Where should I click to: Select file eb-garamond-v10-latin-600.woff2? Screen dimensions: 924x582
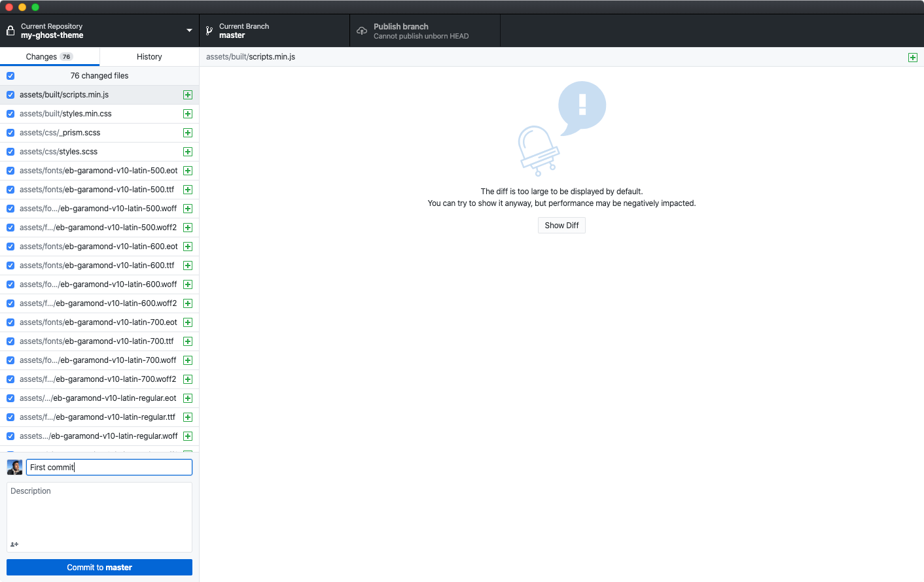point(99,303)
